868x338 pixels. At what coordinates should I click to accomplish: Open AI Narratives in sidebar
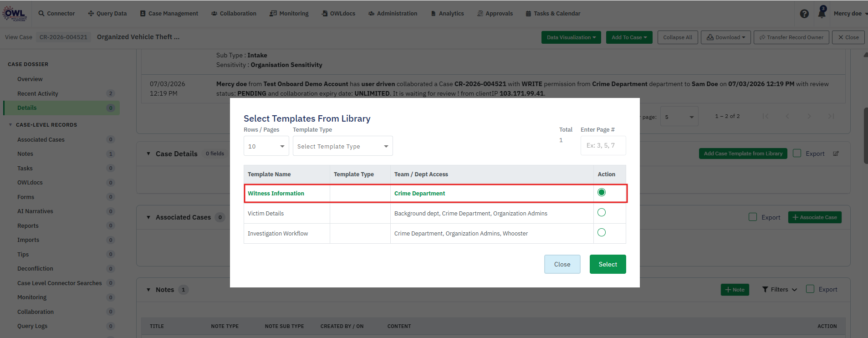click(x=35, y=211)
